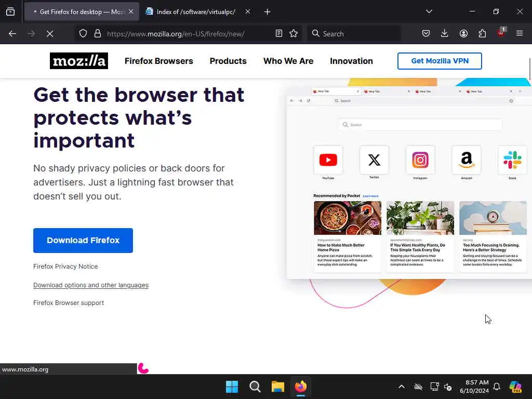Switch to Get Firefox for desktop tab
Viewport: 532px width, 399px height.
coord(82,12)
